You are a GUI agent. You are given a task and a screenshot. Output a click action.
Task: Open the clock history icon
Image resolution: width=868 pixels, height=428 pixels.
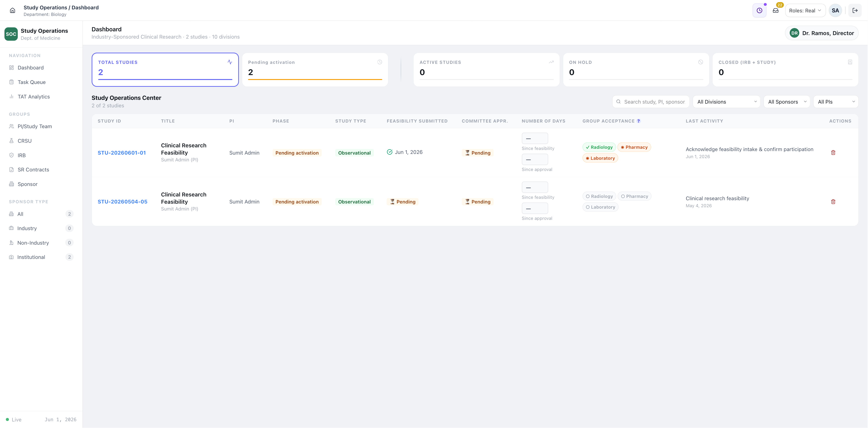tap(759, 11)
